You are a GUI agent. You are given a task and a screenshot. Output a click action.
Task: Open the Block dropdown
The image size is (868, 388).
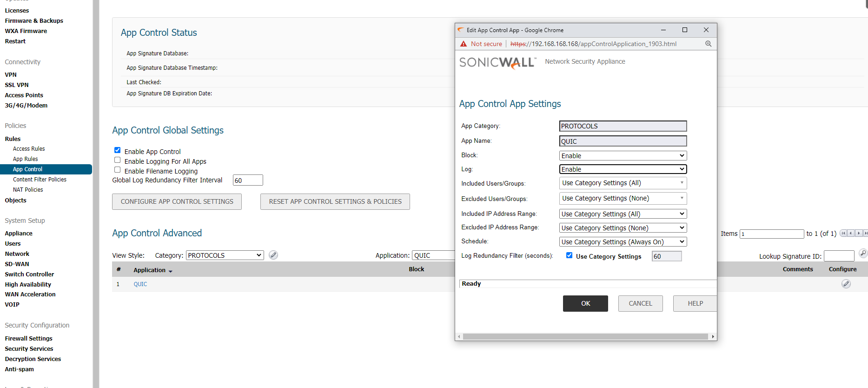pyautogui.click(x=623, y=156)
